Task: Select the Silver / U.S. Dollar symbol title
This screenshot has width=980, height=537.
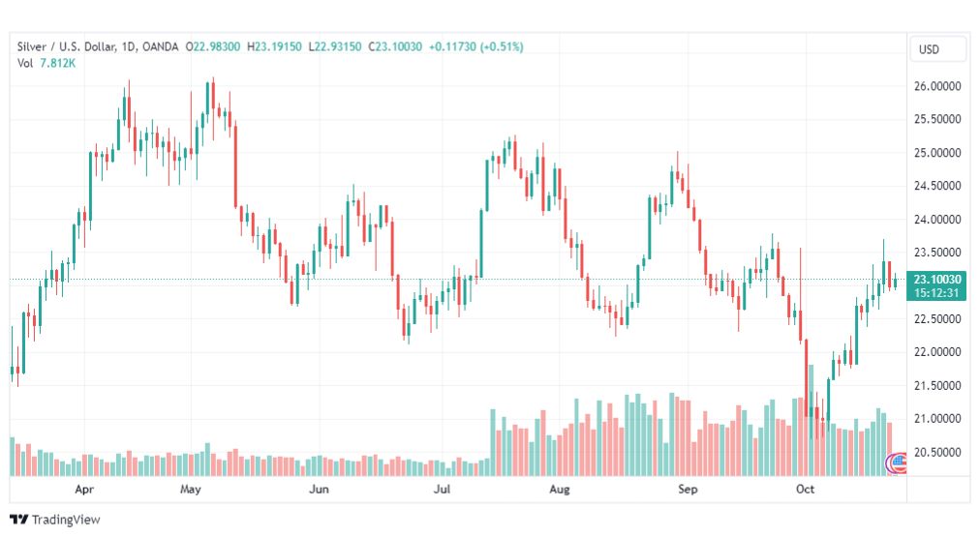Action: 66,46
